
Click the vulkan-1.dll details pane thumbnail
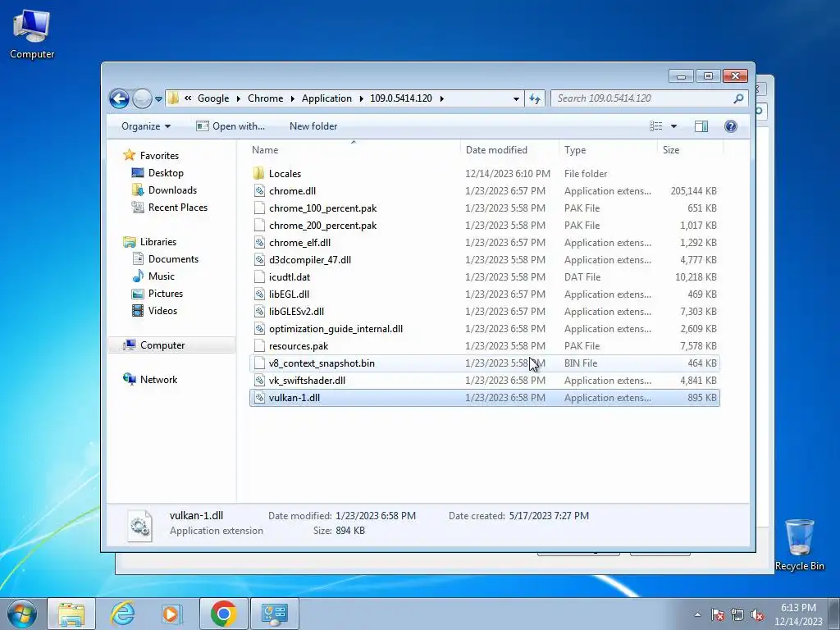(139, 526)
